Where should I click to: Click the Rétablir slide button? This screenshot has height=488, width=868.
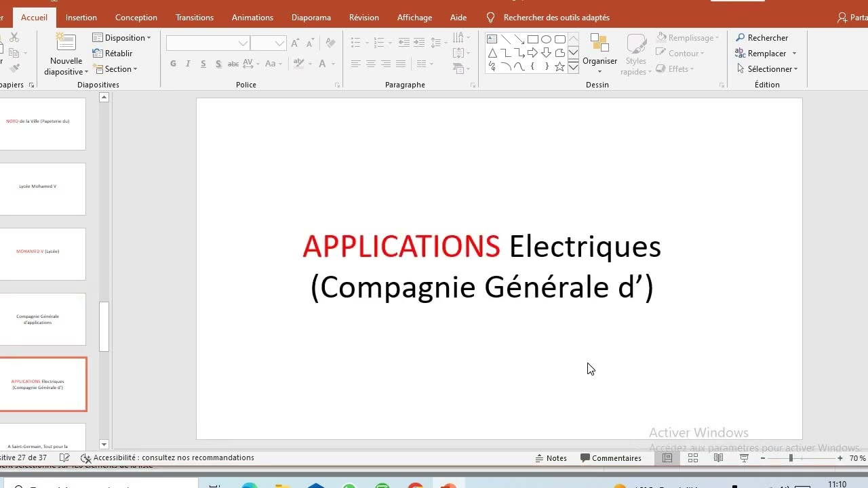(x=113, y=54)
